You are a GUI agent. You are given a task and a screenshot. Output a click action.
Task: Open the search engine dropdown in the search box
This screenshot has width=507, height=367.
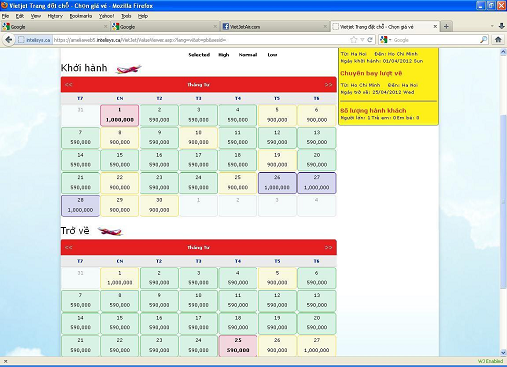pos(386,40)
